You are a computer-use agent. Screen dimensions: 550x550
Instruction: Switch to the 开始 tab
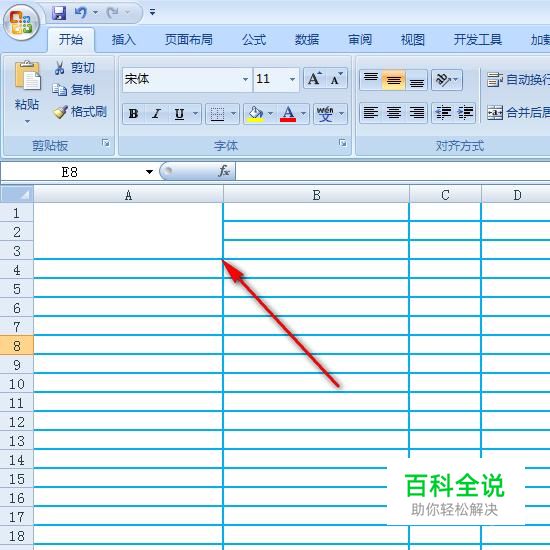click(x=71, y=39)
